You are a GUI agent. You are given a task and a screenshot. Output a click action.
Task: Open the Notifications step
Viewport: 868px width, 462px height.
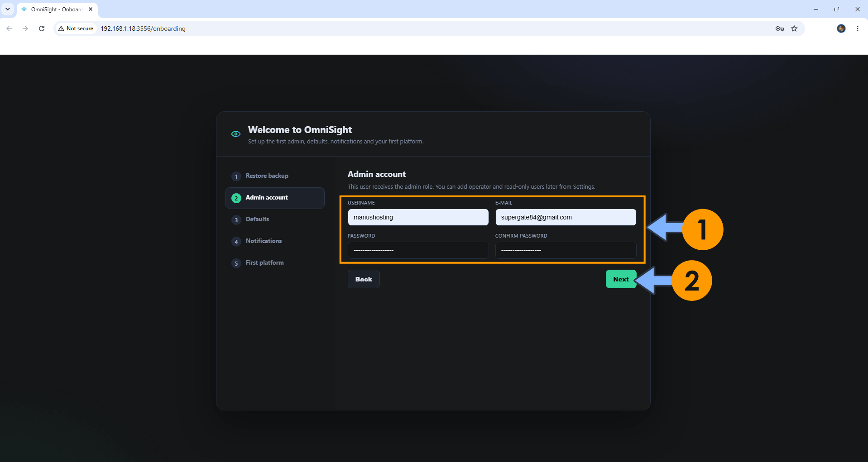275,241
